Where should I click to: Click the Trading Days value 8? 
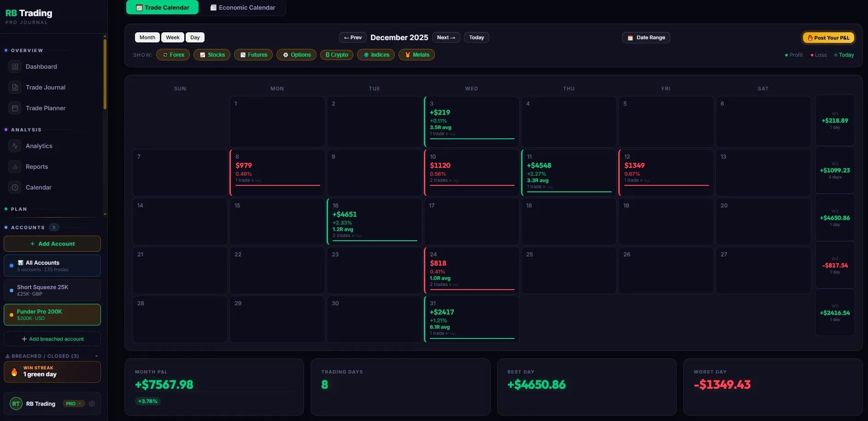coord(325,385)
